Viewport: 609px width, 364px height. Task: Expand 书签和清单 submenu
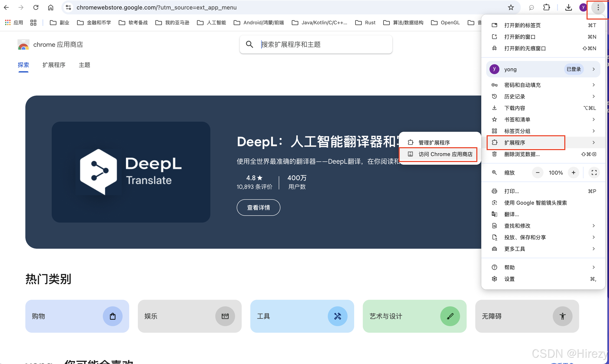(x=543, y=119)
